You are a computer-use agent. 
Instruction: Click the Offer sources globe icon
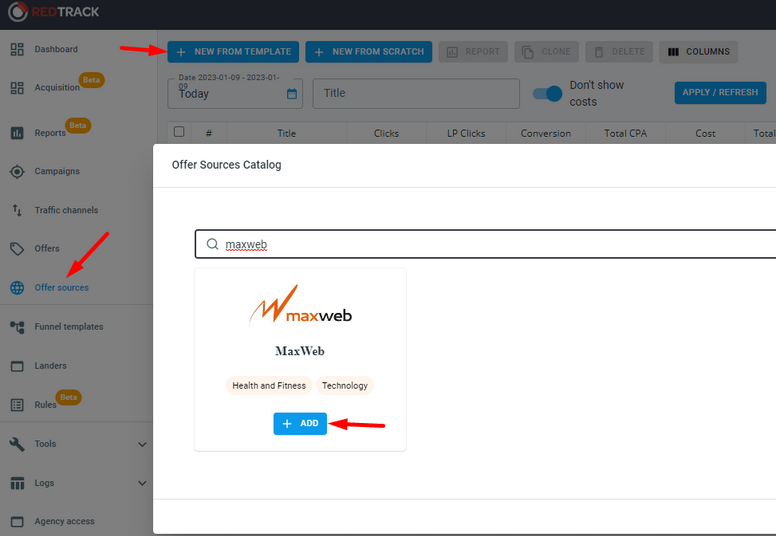click(x=17, y=288)
